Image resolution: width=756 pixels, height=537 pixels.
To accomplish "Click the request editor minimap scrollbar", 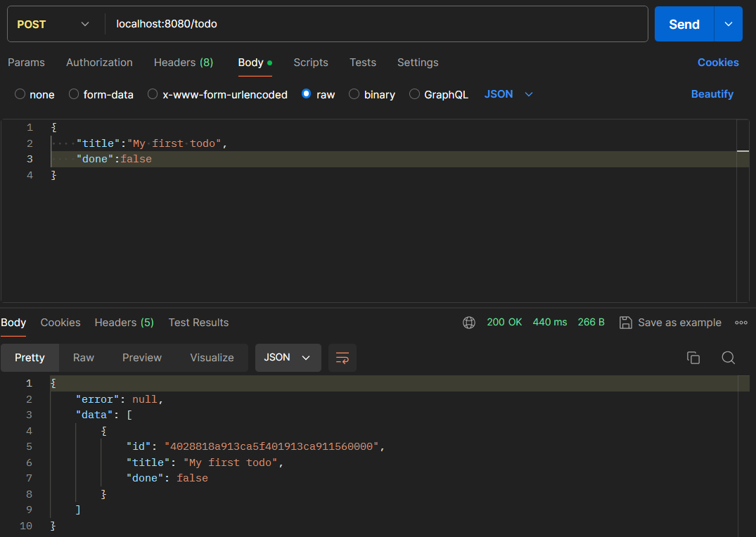I will [x=743, y=211].
